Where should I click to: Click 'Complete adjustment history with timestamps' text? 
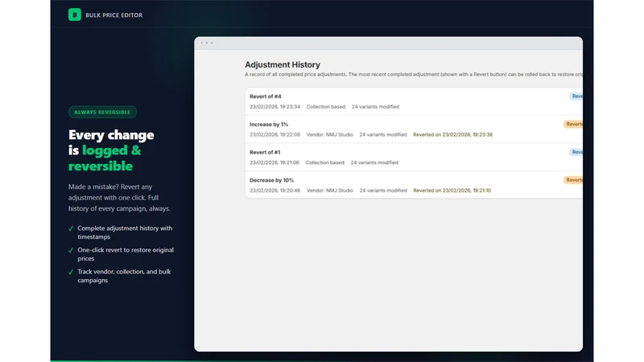[125, 232]
